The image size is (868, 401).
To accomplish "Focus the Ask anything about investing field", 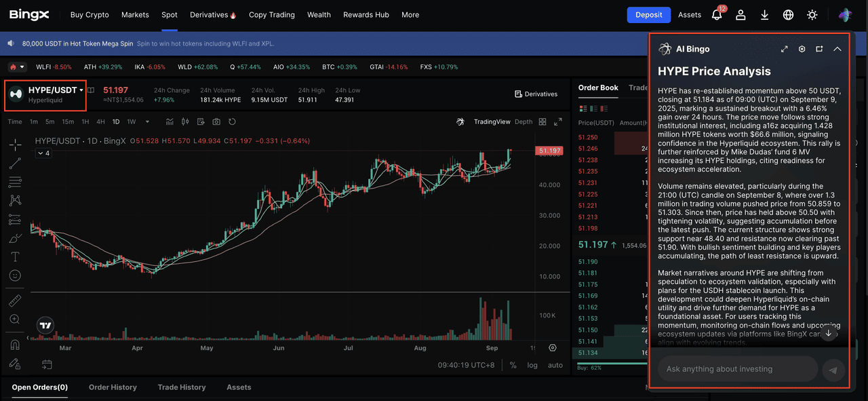I will (x=738, y=369).
